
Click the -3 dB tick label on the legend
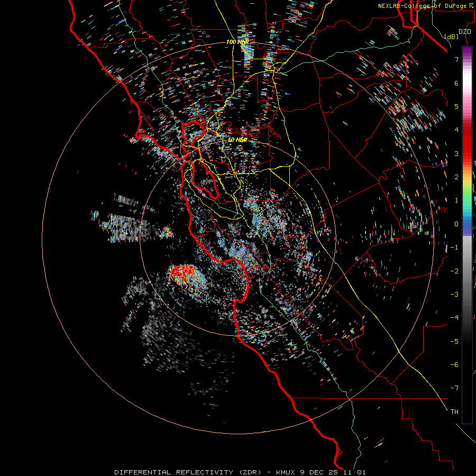pos(454,294)
